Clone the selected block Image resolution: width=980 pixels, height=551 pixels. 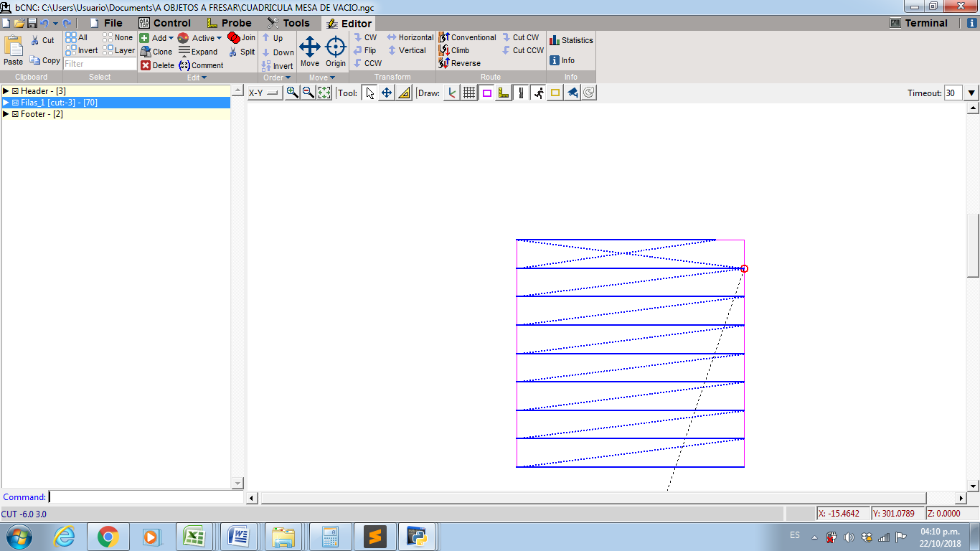pos(156,52)
